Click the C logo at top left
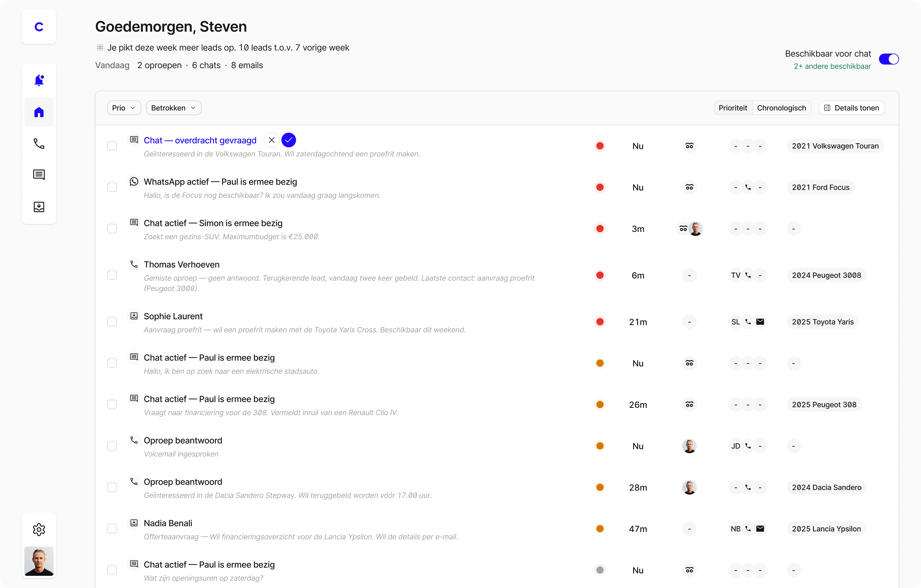Screen dimensions: 921x588 pyautogui.click(x=39, y=27)
